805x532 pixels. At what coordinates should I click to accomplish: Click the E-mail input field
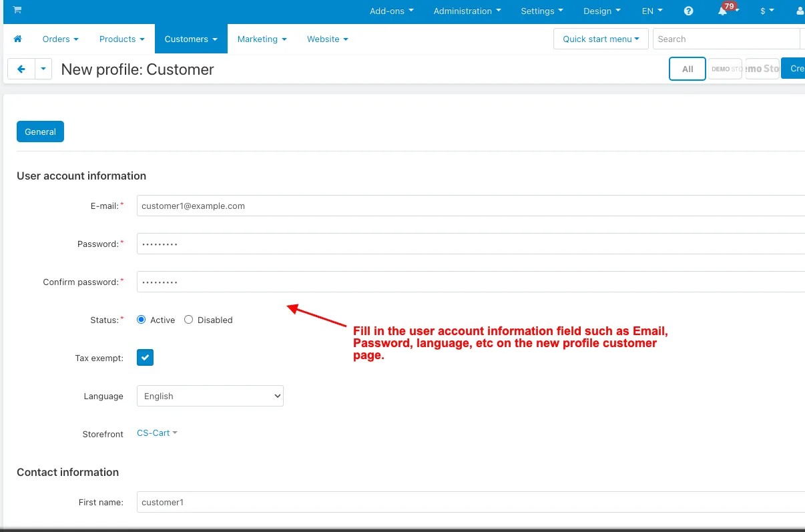[471, 206]
